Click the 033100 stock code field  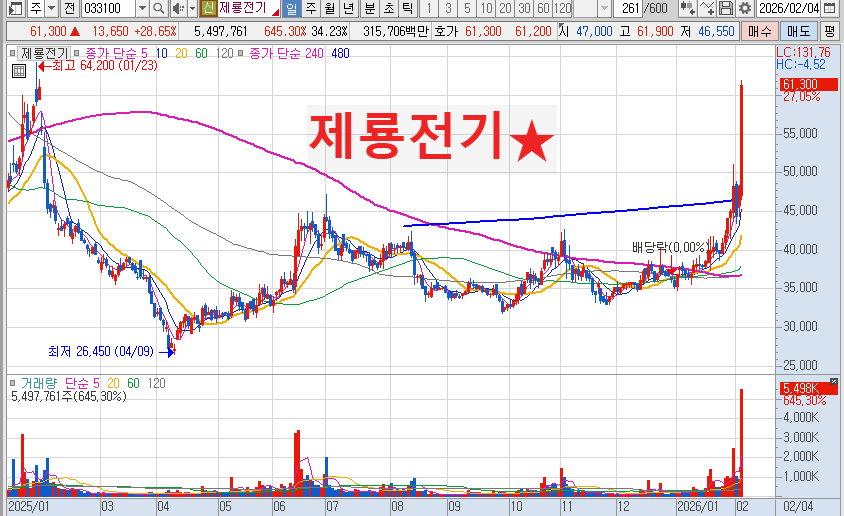pos(109,8)
